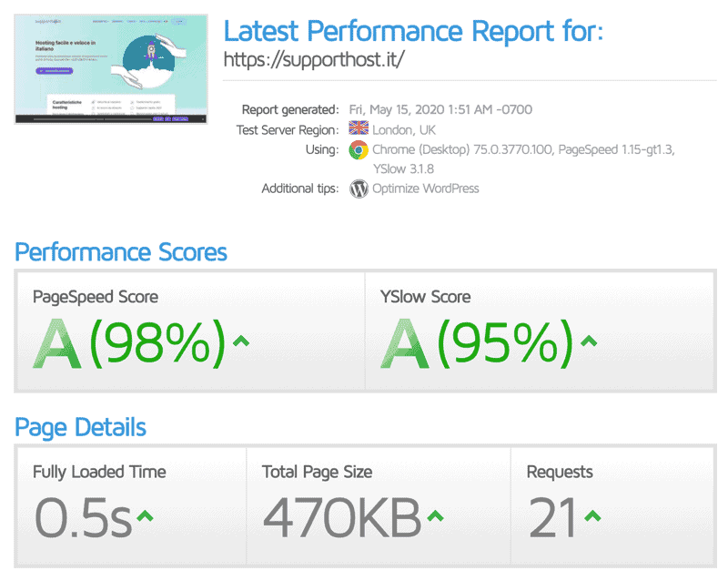Select the PageSpeed Score A (98%) grade
Image resolution: width=728 pixels, height=581 pixels.
point(129,343)
